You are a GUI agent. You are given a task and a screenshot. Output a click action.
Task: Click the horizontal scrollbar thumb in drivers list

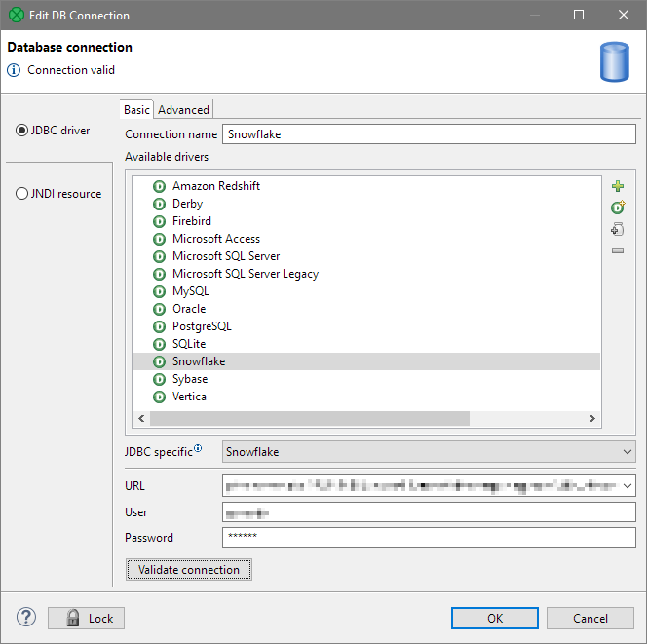pos(310,418)
